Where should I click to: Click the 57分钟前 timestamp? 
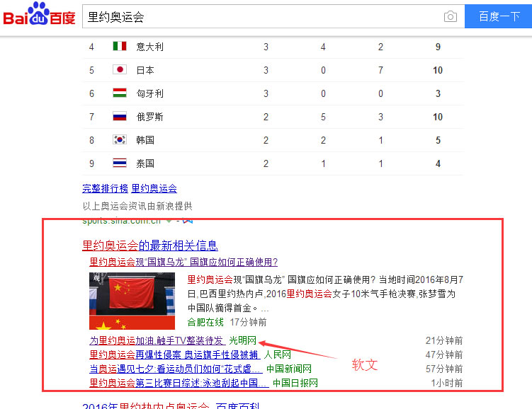444,369
